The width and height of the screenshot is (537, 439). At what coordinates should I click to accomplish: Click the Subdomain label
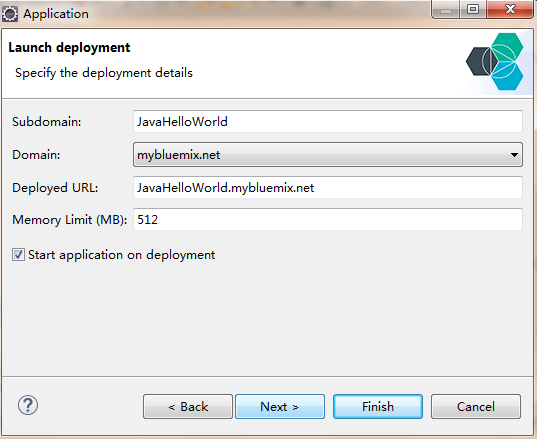click(47, 122)
